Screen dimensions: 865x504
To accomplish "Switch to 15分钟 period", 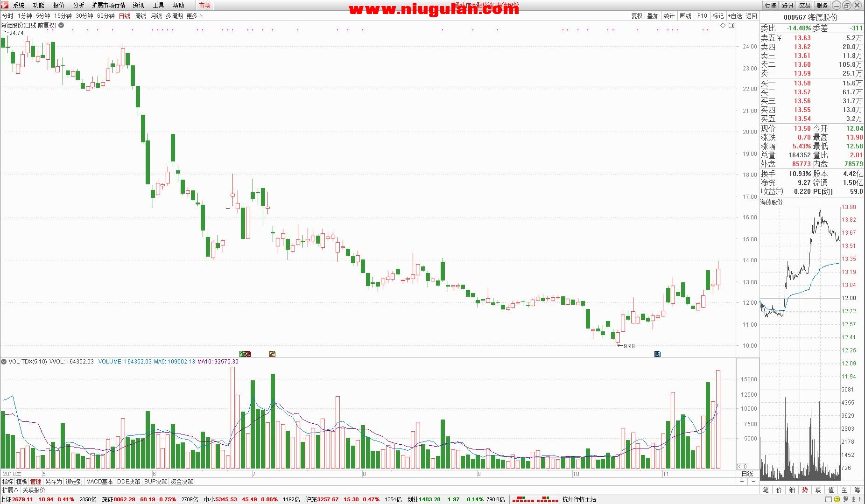I will [x=63, y=16].
